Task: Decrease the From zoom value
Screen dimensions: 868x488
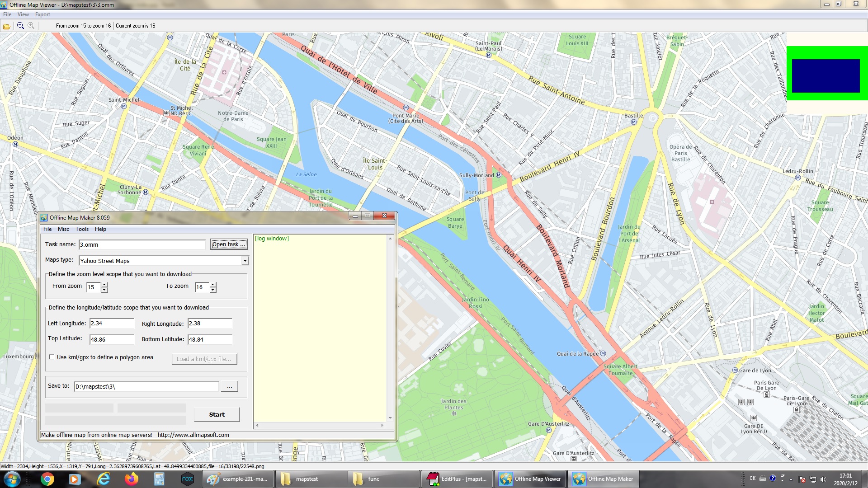Action: (x=104, y=290)
